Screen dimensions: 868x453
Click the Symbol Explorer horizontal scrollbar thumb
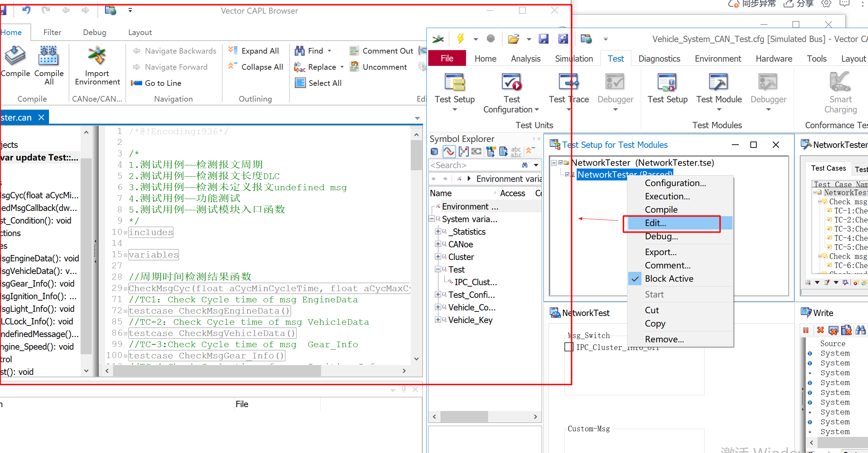tap(464, 417)
